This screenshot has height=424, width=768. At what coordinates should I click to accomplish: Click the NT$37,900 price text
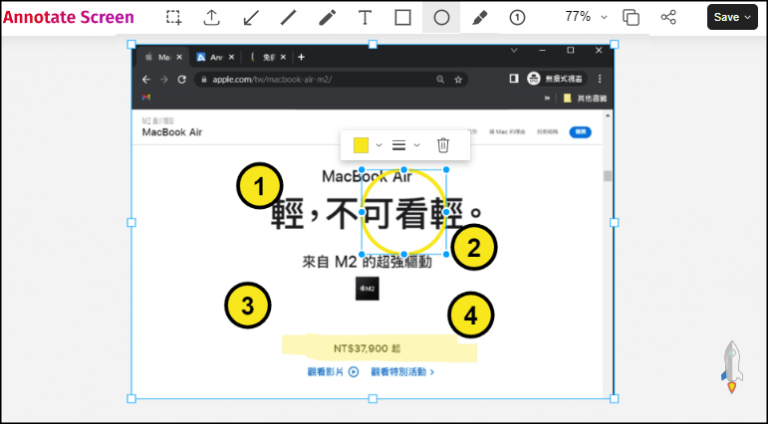[x=367, y=349]
